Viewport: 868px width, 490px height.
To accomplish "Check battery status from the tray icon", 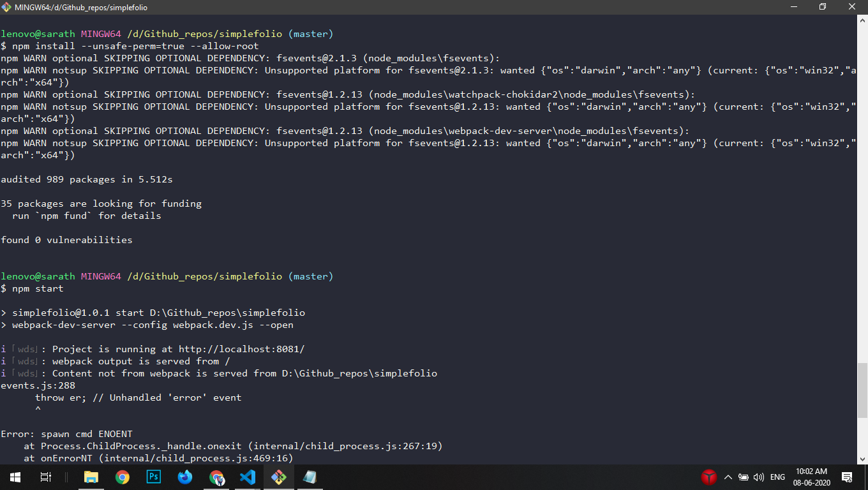I will 744,477.
